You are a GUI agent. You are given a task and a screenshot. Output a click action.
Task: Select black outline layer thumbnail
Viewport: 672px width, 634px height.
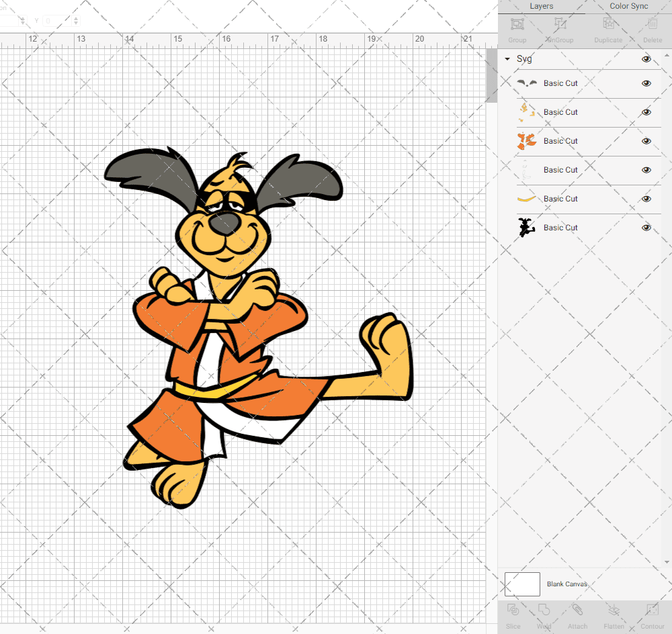[x=527, y=228]
